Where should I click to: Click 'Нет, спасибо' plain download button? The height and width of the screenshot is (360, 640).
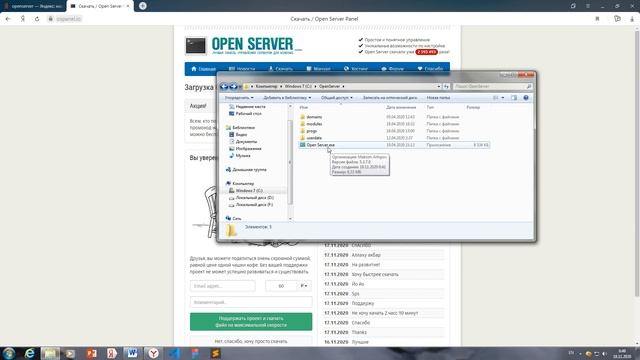(x=251, y=341)
